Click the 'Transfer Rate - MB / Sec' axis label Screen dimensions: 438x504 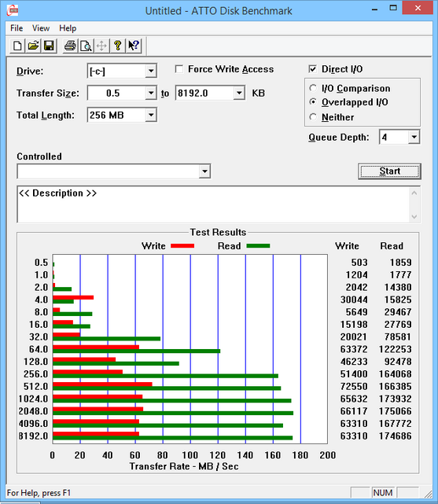184,466
